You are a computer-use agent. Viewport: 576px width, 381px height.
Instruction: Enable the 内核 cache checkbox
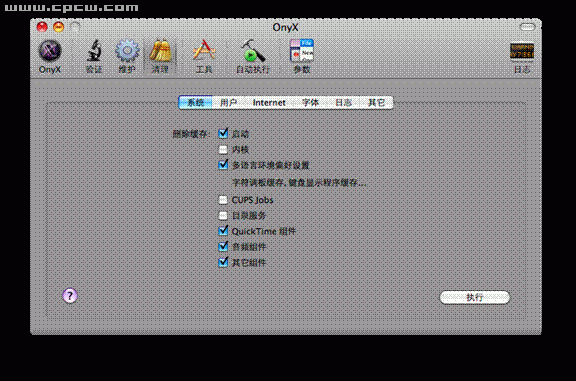(x=223, y=150)
